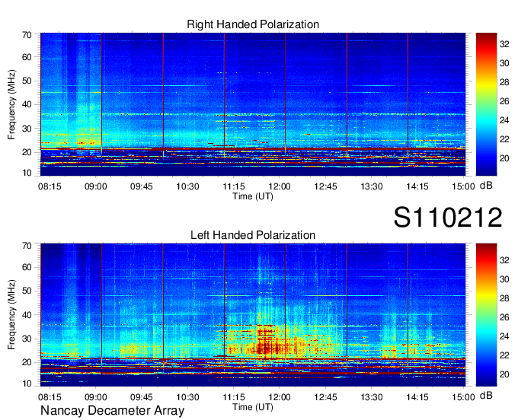Click 12:00 tick on bottom time axis
The height and width of the screenshot is (420, 518).
tap(280, 397)
